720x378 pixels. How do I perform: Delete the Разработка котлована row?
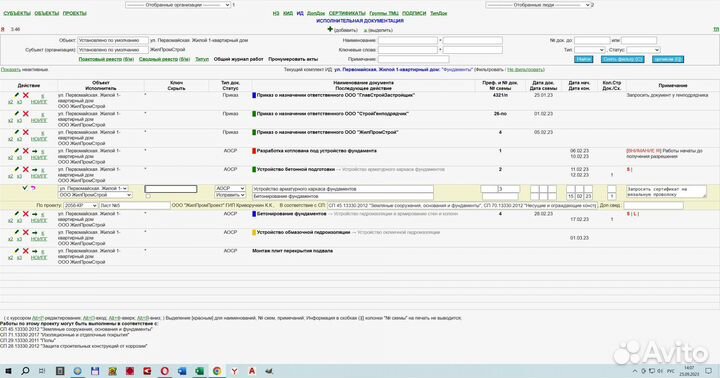(x=26, y=151)
